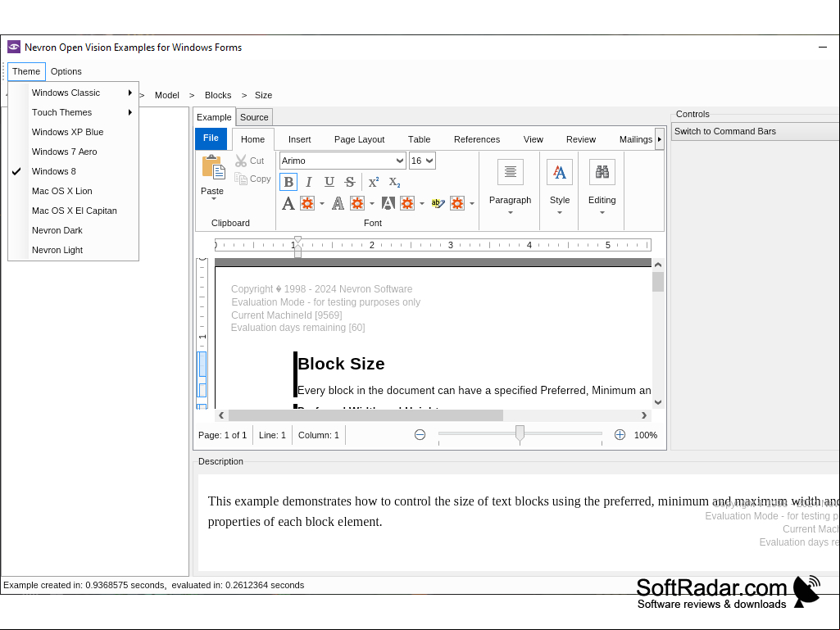Image resolution: width=840 pixels, height=630 pixels.
Task: Choose the Mac OS X El Capitan theme
Action: (74, 211)
